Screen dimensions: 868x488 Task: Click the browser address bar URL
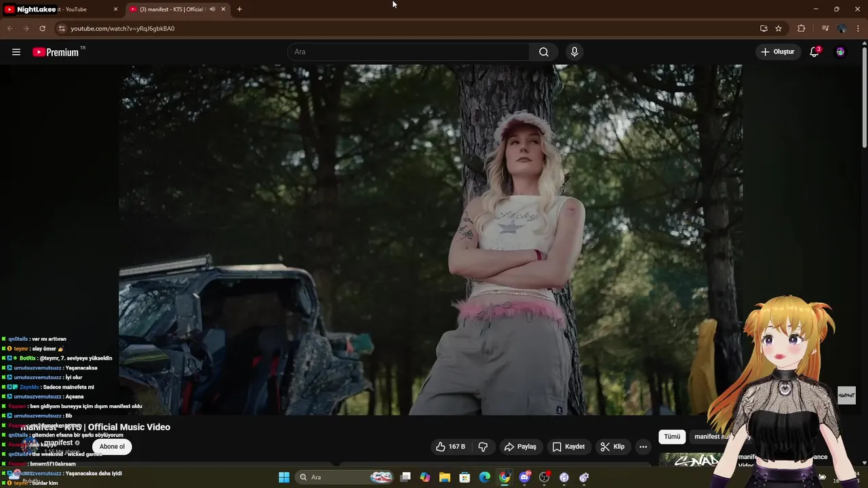[x=123, y=28]
